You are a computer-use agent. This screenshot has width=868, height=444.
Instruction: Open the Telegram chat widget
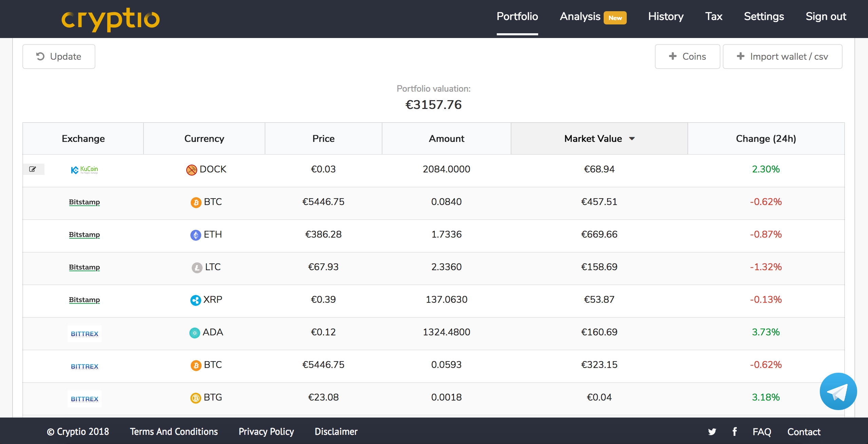pos(838,391)
